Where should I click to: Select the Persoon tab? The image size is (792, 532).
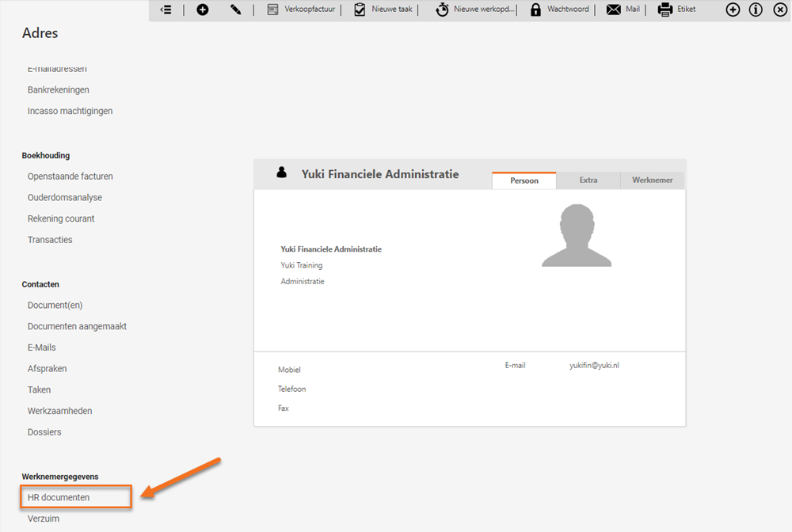pos(524,180)
